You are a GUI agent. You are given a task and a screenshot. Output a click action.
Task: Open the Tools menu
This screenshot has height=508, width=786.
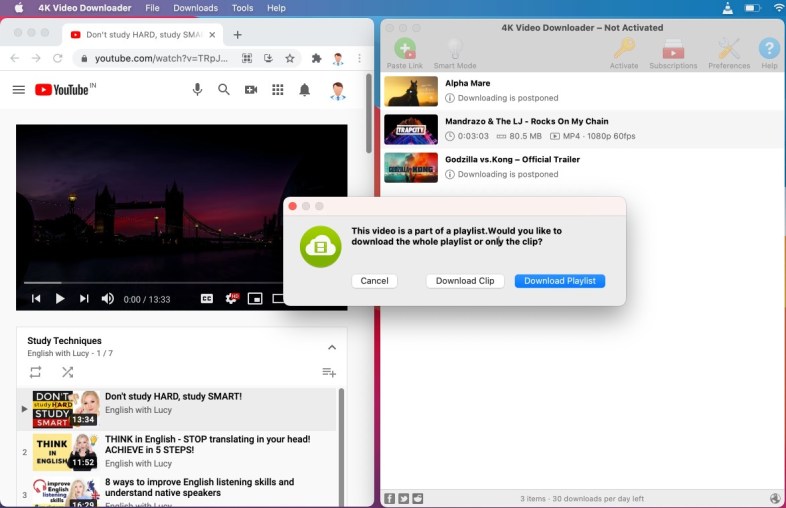(242, 8)
